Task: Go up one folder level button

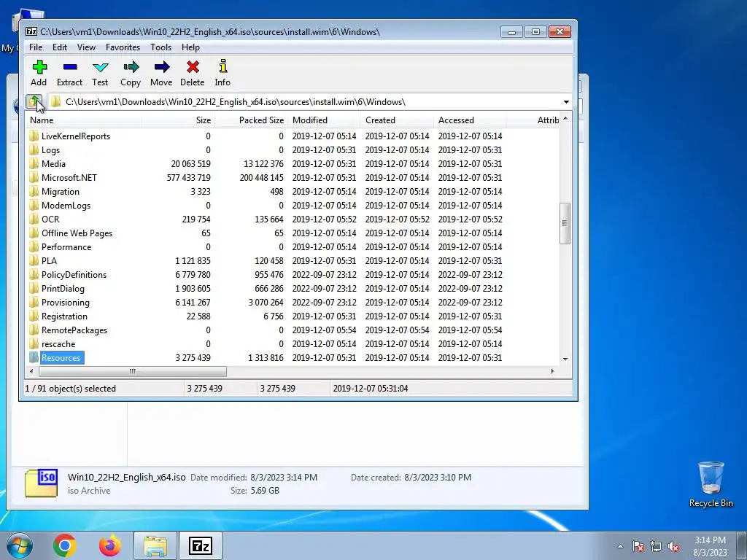Action: click(x=34, y=101)
